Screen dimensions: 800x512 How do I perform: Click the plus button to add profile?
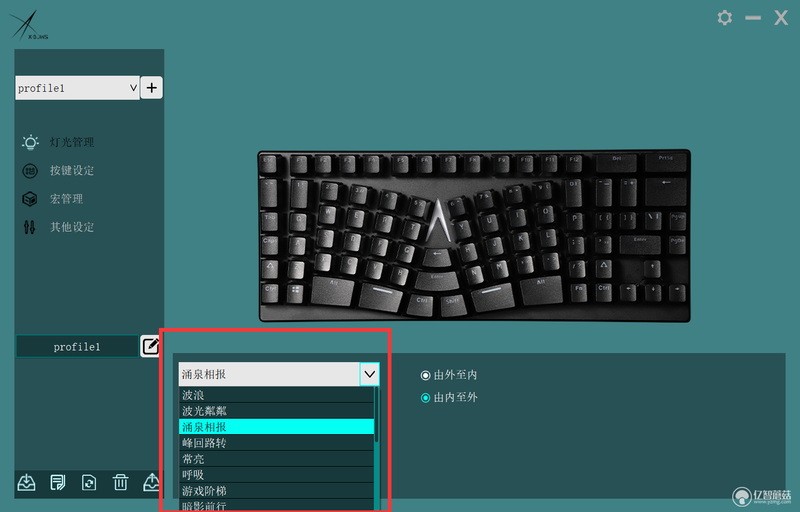coord(152,88)
